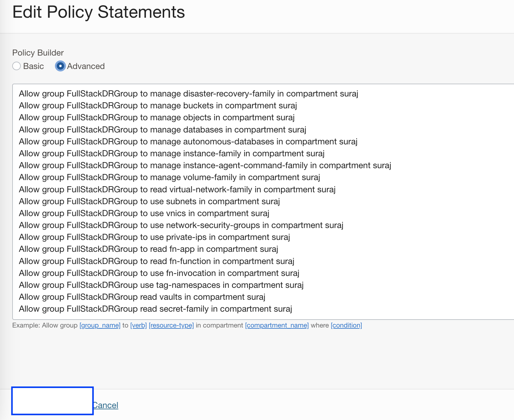Image resolution: width=514 pixels, height=420 pixels.
Task: Select the Basic policy builder radio button
Action: tap(16, 66)
